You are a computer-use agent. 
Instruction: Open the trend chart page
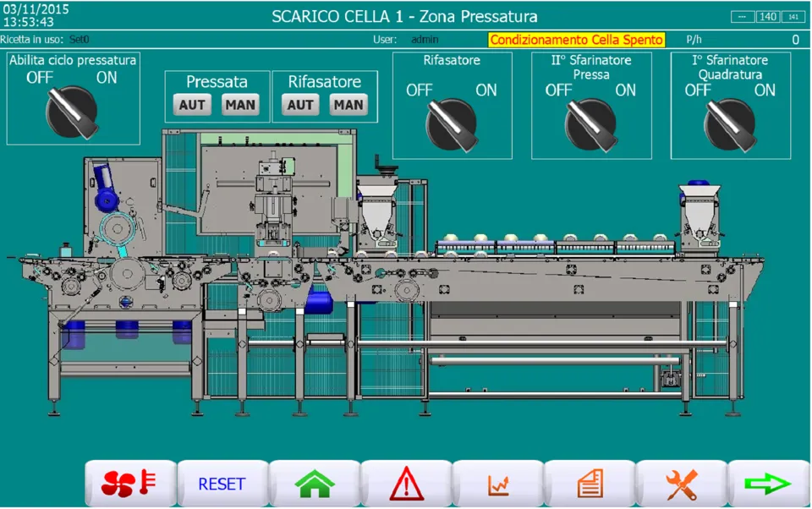(498, 484)
